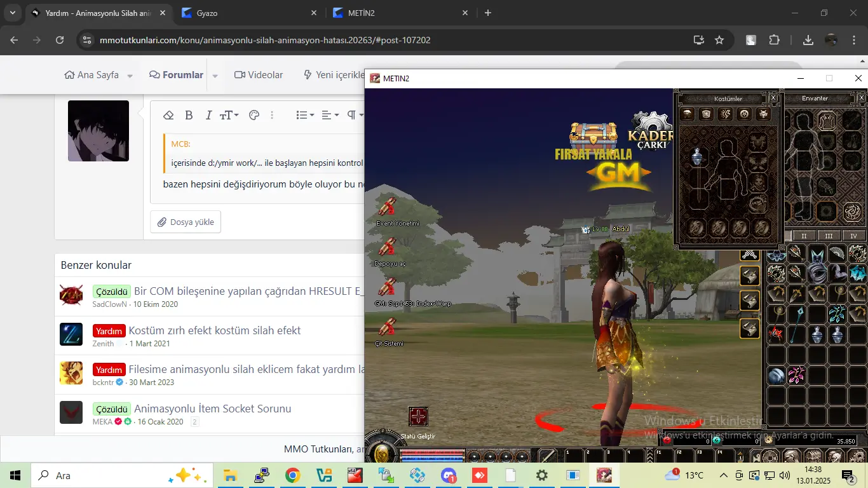Viewport: 868px width, 488px height.
Task: Toggle bold formatting in the editor
Action: point(189,115)
